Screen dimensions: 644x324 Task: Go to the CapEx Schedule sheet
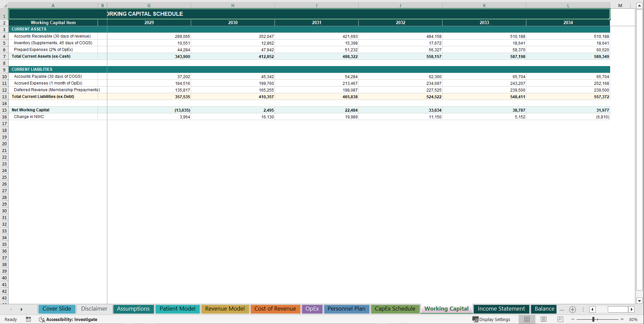(395, 309)
